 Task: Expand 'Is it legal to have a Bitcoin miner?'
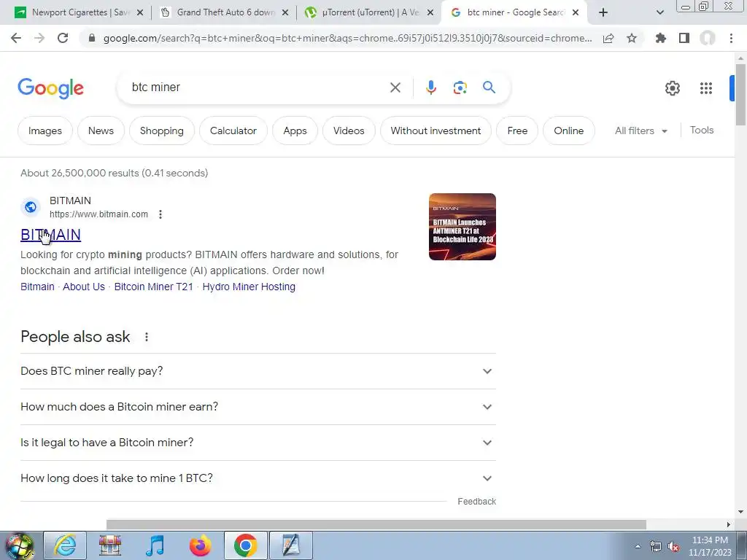[258, 443]
